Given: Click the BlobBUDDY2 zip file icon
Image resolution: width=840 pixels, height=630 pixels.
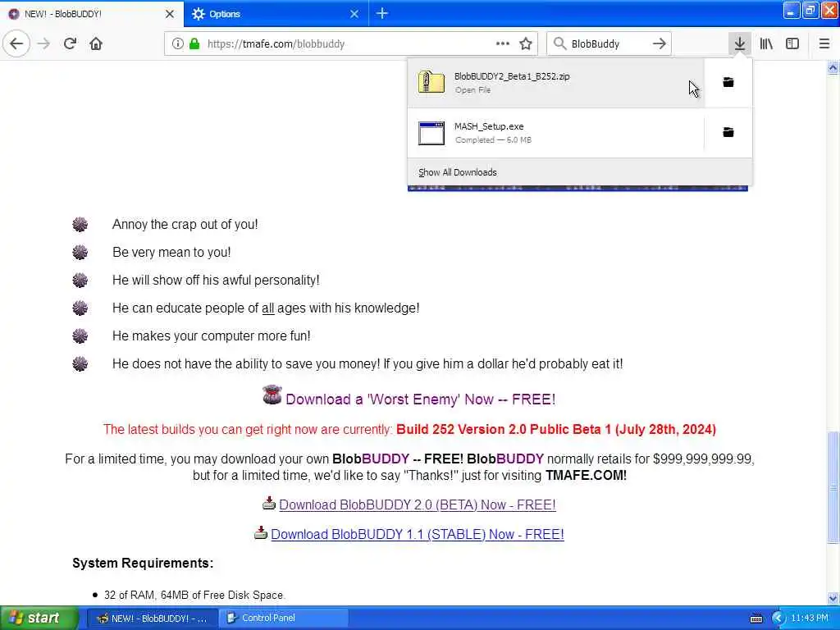Looking at the screenshot, I should click(x=431, y=83).
